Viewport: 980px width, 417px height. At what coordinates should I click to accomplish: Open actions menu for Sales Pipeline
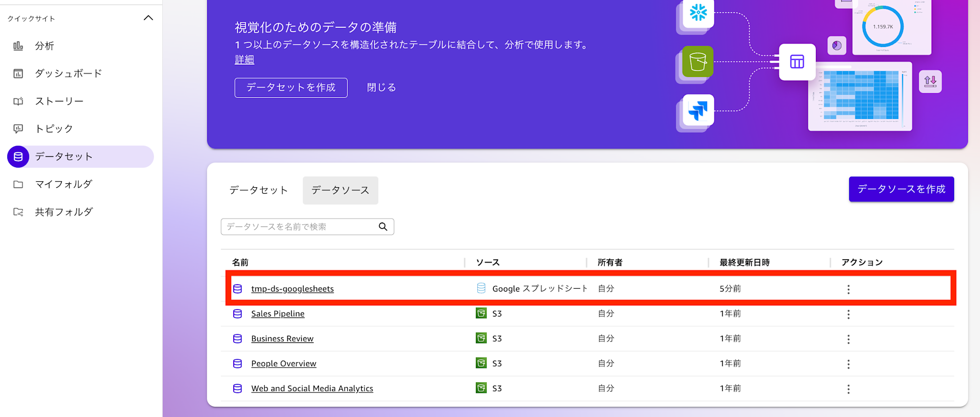click(x=848, y=315)
